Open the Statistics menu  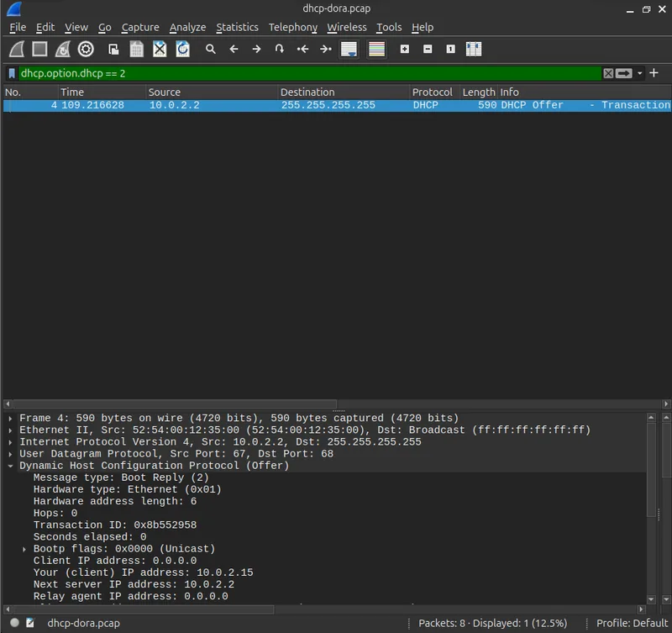(x=237, y=28)
